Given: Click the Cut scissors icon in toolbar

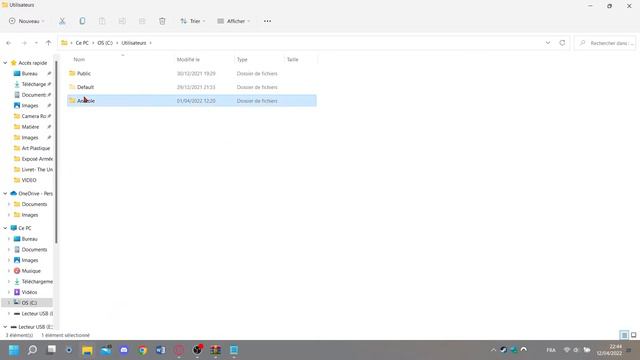Looking at the screenshot, I should tap(62, 21).
